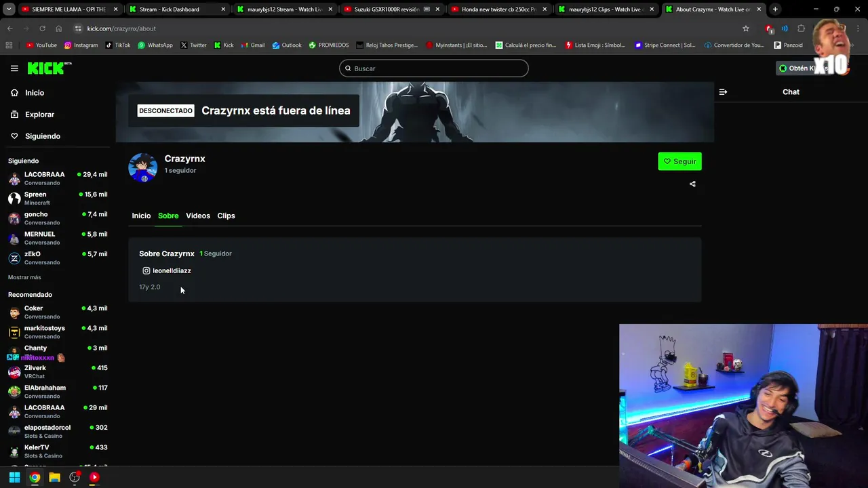
Task: Open the Twitter bookmark
Action: 193,45
